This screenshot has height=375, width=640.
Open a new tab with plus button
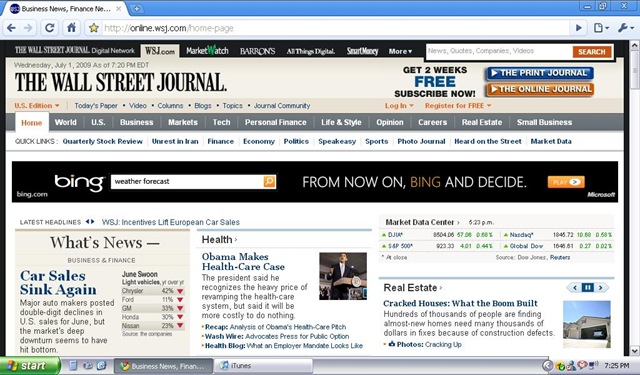137,8
